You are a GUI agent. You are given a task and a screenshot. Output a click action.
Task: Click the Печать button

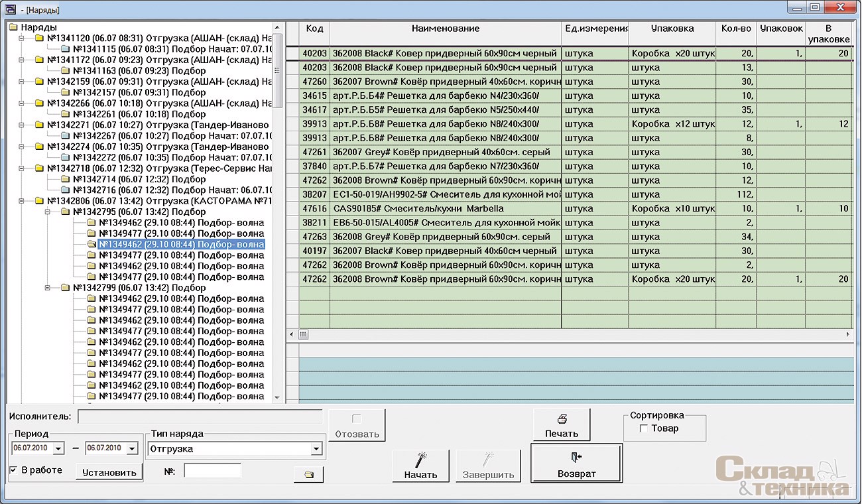562,425
